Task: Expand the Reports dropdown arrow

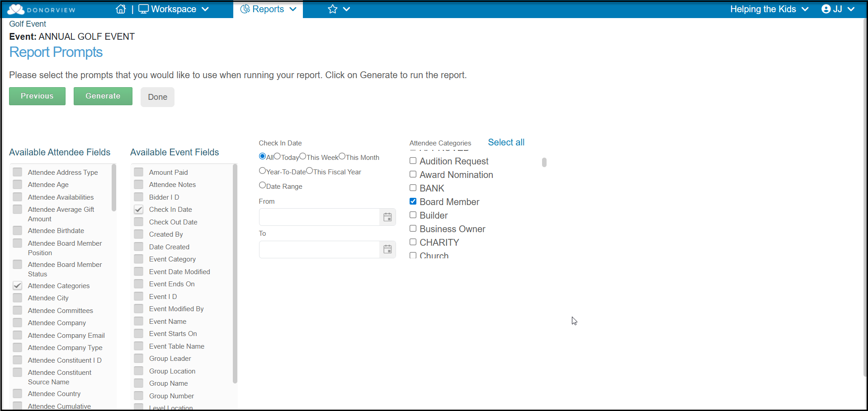Action: click(293, 9)
